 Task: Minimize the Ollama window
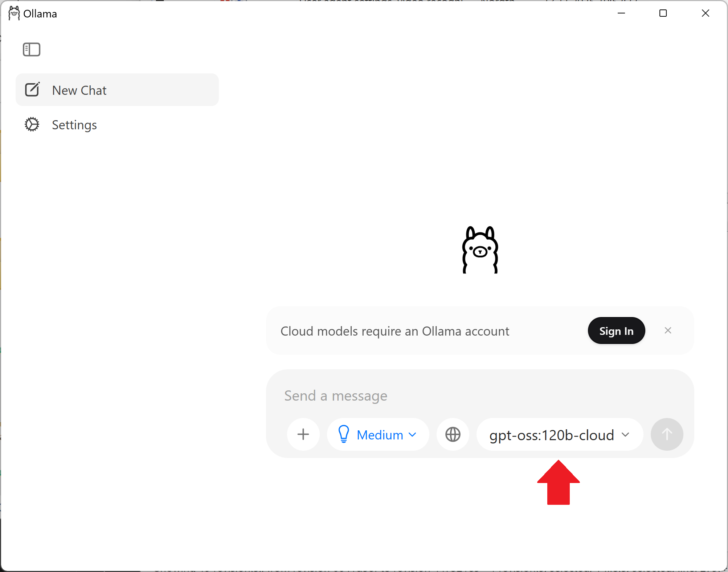pos(621,13)
